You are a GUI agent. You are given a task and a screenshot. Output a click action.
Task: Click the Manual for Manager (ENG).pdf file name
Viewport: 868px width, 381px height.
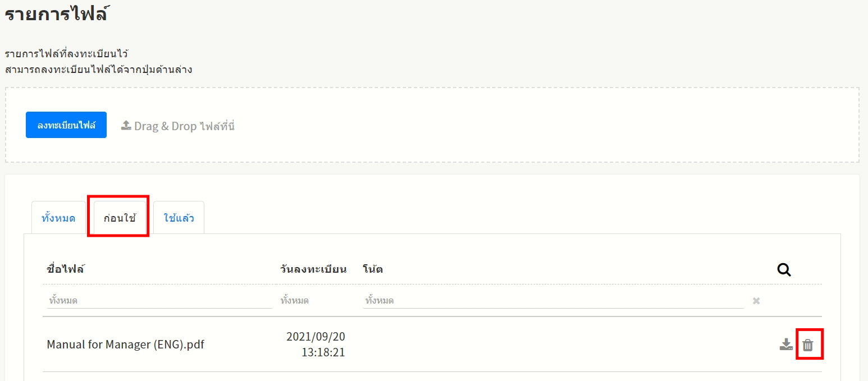(125, 345)
